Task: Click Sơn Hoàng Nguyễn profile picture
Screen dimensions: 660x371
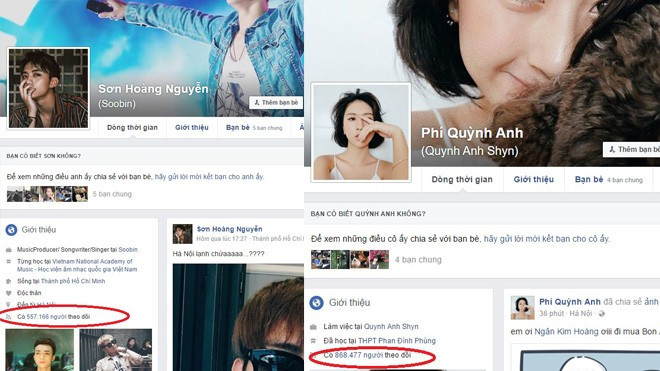Action: [x=48, y=88]
